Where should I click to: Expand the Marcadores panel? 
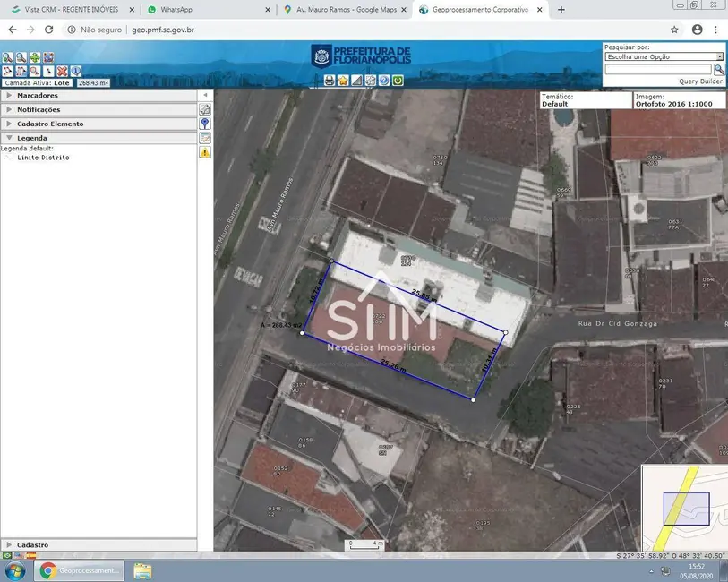pos(38,95)
